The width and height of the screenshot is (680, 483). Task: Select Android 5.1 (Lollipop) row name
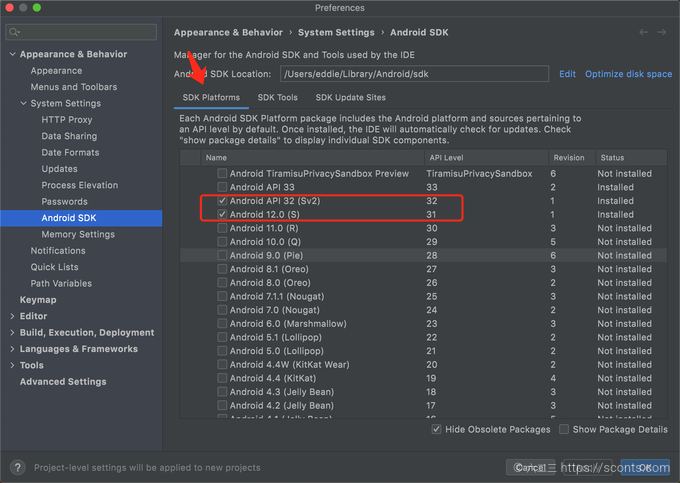click(276, 337)
